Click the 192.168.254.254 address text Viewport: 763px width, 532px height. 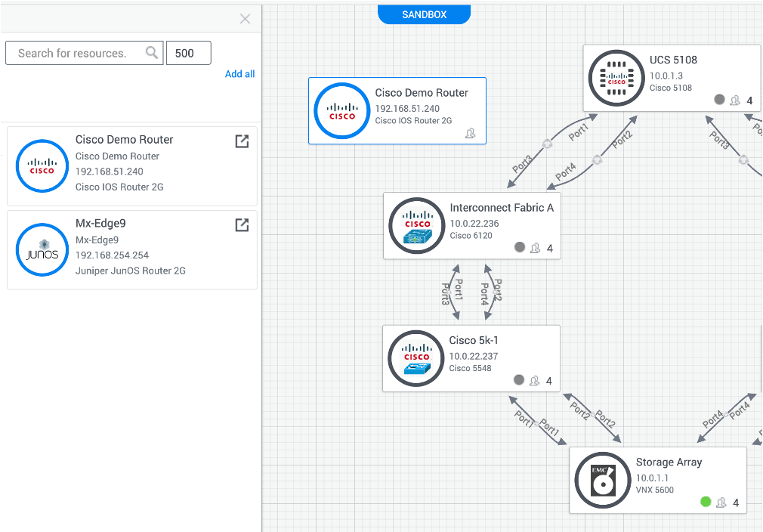112,255
